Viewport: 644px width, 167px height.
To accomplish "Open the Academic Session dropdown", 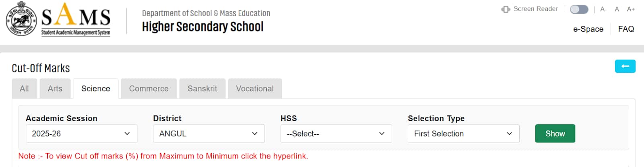I will (x=81, y=134).
